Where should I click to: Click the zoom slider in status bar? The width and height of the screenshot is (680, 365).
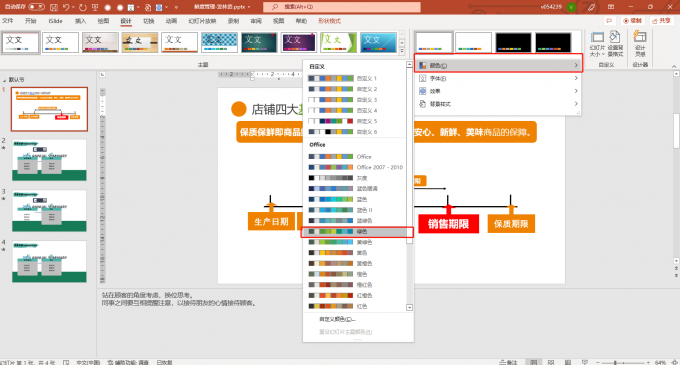pos(623,362)
